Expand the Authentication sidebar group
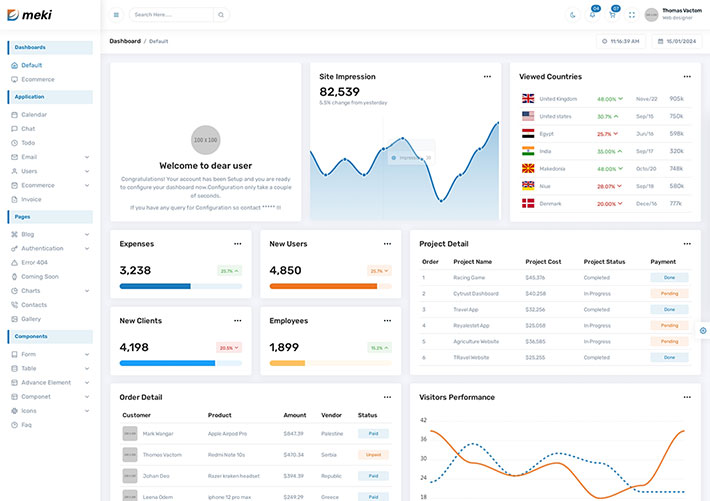The width and height of the screenshot is (710, 501). [x=87, y=248]
